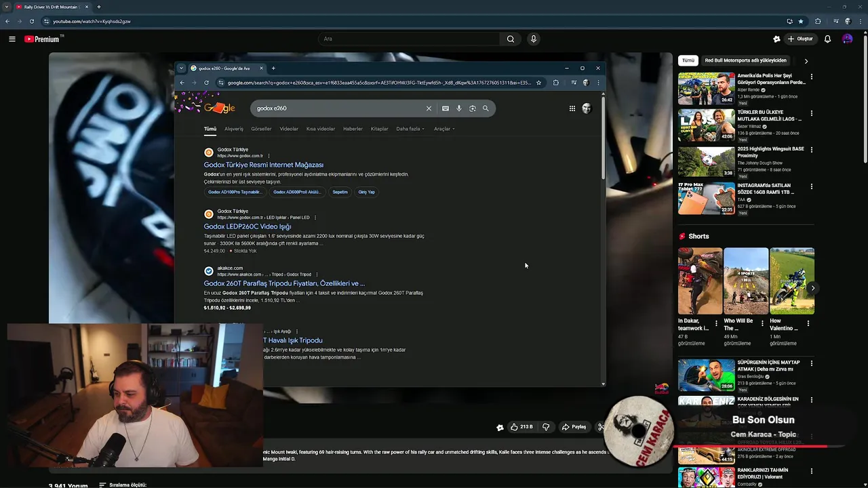Open YouTube account avatar menu

[847, 39]
